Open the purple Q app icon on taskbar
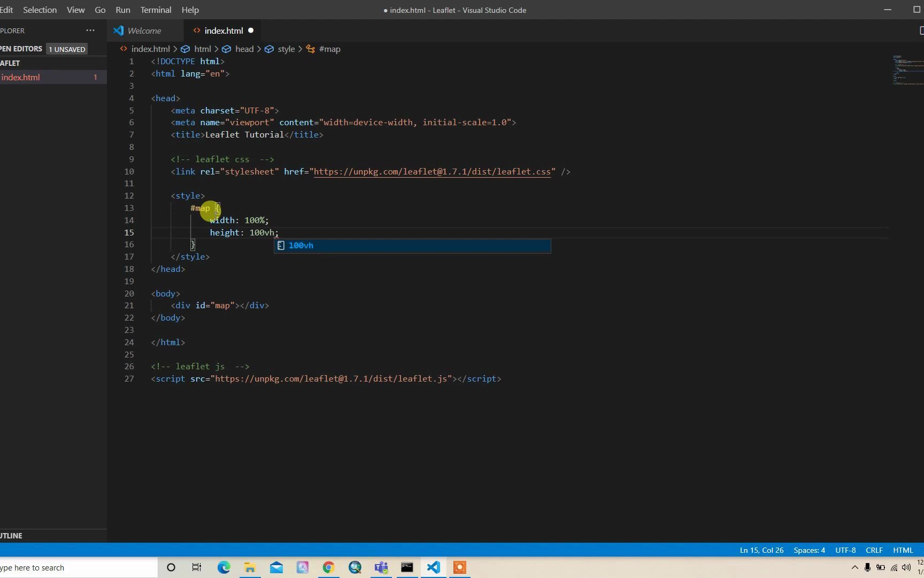This screenshot has height=578, width=924. click(303, 568)
